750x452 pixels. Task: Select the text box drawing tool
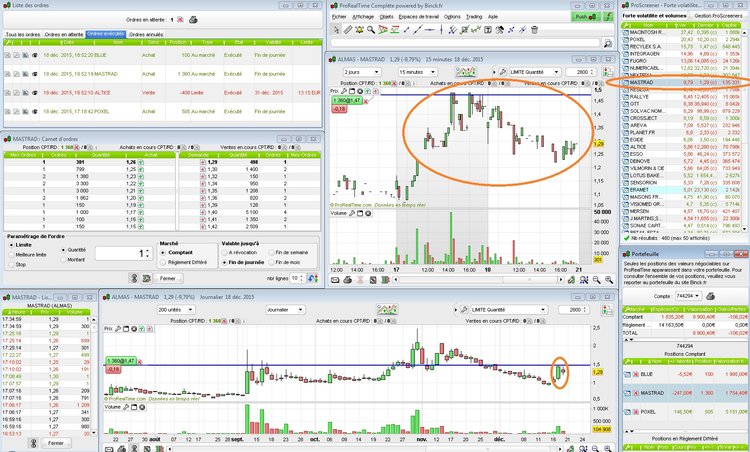[488, 30]
